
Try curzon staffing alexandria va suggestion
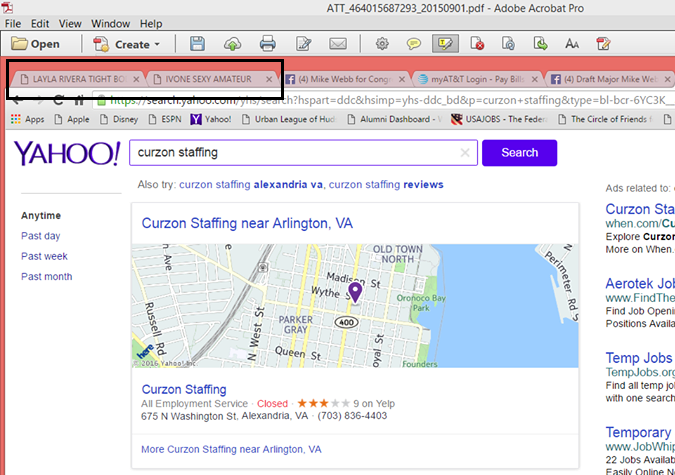251,185
